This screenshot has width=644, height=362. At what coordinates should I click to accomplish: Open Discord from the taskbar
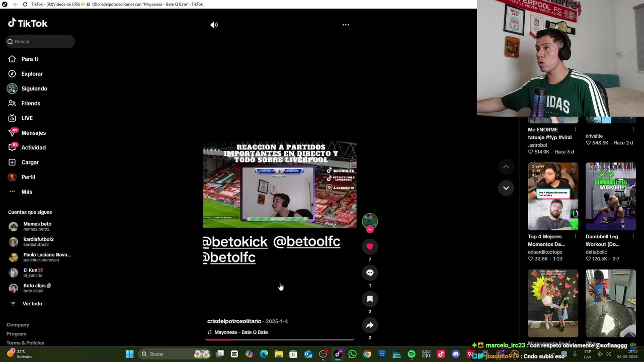(x=456, y=354)
